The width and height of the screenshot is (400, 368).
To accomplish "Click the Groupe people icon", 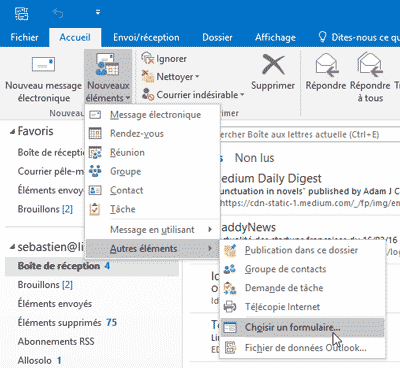I will click(x=95, y=171).
